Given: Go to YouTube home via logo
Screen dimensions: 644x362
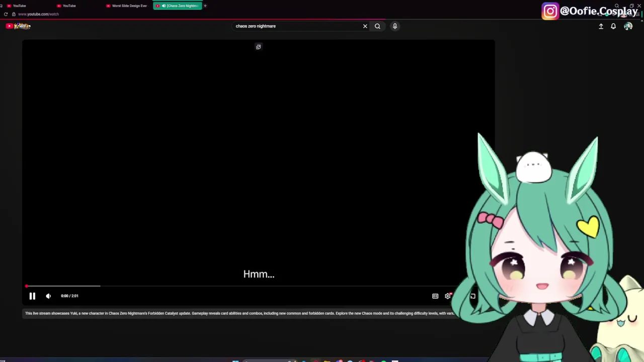Looking at the screenshot, I should click(18, 26).
